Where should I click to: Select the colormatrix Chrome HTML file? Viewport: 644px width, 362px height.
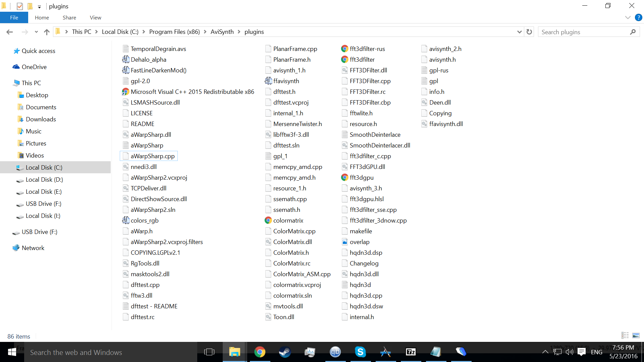[x=284, y=220]
